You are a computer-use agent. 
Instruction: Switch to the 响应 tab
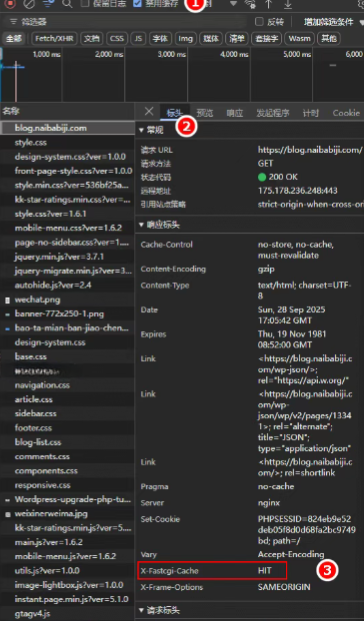[235, 113]
